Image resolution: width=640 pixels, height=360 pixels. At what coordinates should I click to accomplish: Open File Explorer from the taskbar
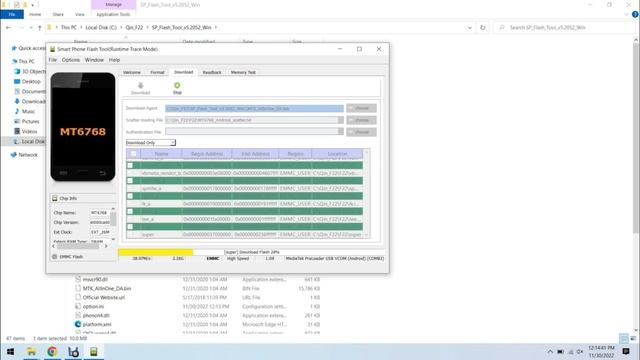click(31, 351)
